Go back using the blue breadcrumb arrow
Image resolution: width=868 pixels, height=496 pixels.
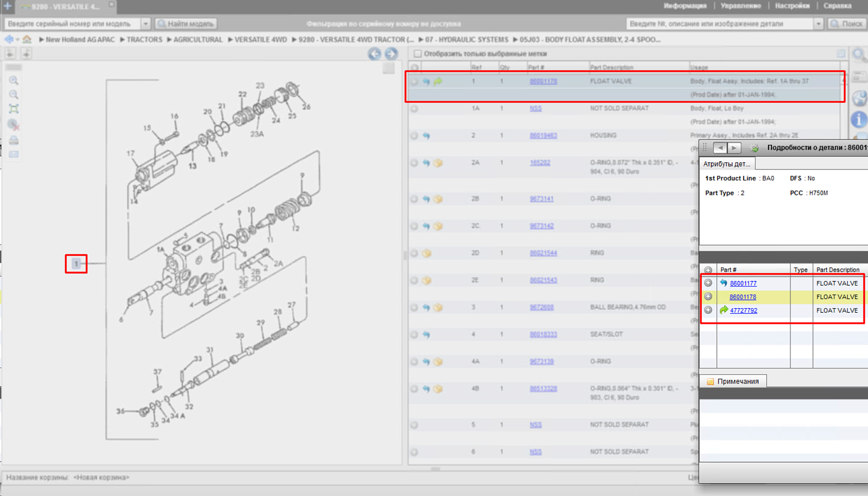click(x=9, y=39)
